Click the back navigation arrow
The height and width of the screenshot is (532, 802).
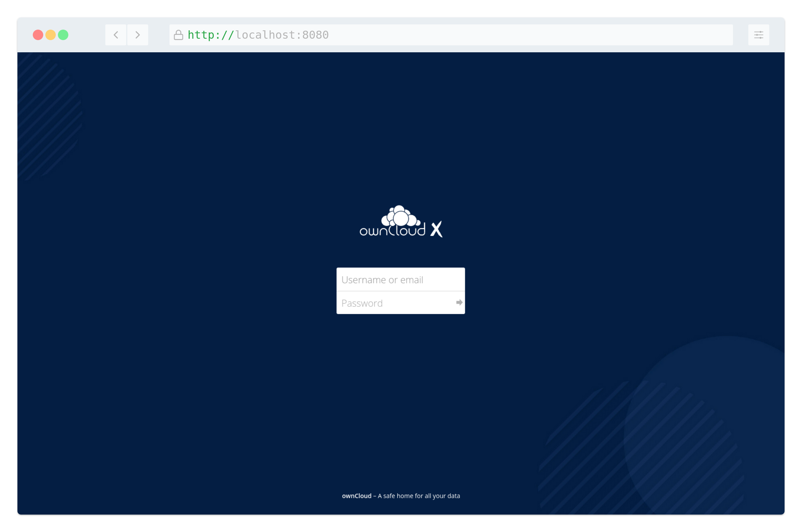[x=115, y=35]
